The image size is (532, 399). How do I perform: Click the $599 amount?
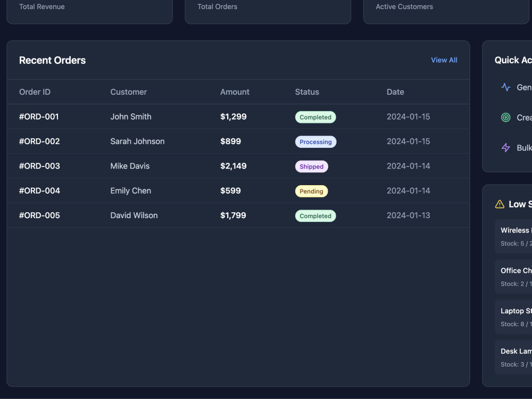pyautogui.click(x=230, y=191)
